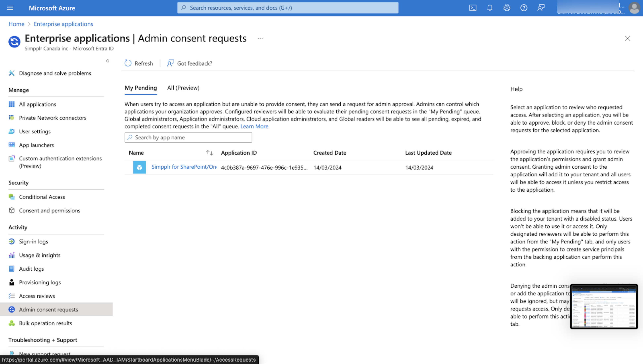Open All applications

38,104
